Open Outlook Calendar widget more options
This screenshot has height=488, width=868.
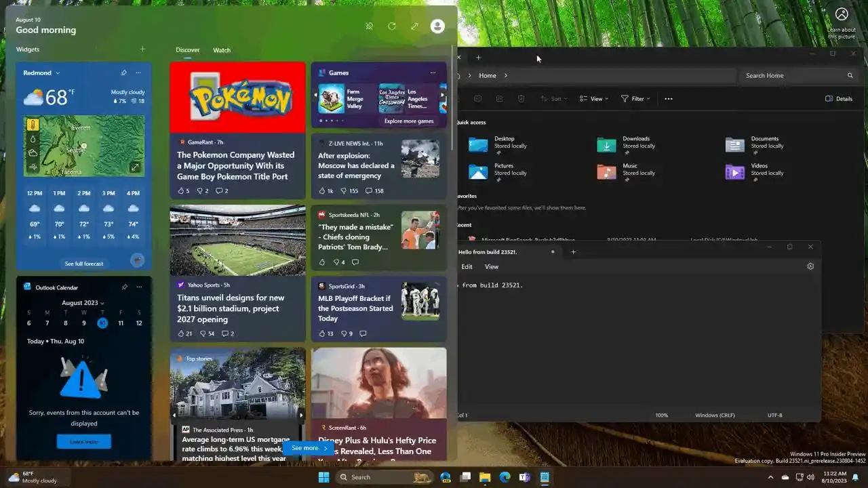(x=138, y=287)
